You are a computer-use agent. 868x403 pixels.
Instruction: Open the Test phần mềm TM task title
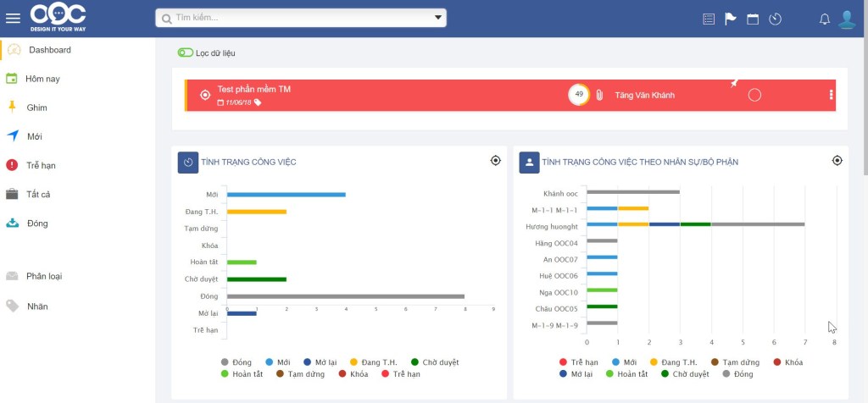pyautogui.click(x=253, y=89)
